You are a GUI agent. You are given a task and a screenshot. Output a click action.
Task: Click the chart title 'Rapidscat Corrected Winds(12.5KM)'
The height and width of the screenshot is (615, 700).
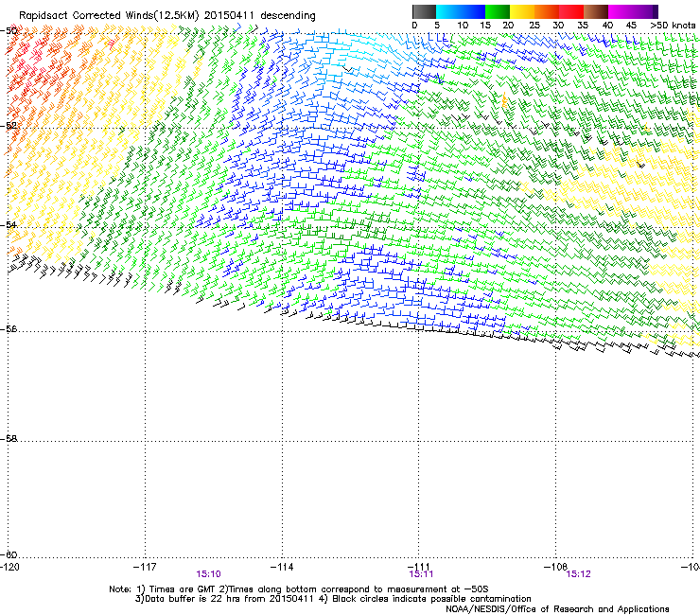click(109, 16)
